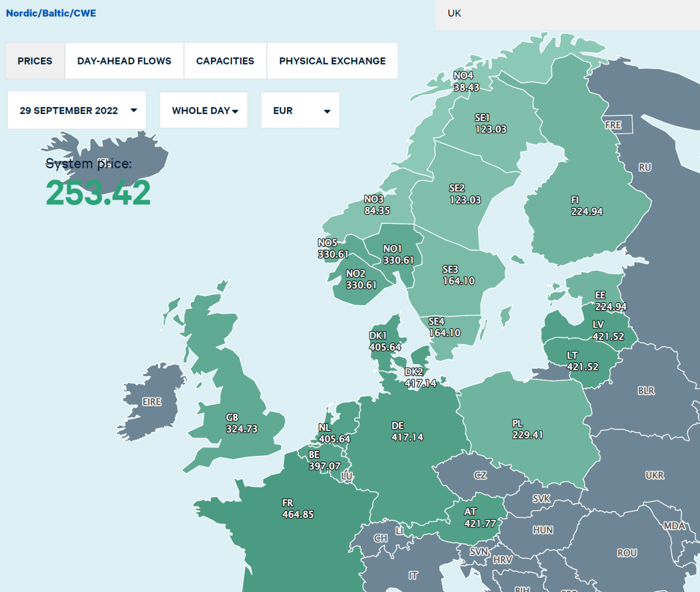The width and height of the screenshot is (700, 592).
Task: Open the Whole Day time selector
Action: [204, 111]
